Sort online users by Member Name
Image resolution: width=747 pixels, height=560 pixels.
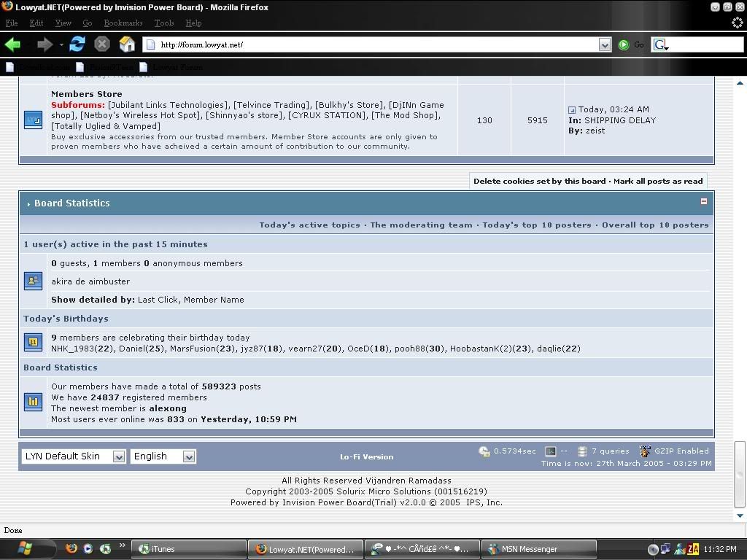click(214, 300)
